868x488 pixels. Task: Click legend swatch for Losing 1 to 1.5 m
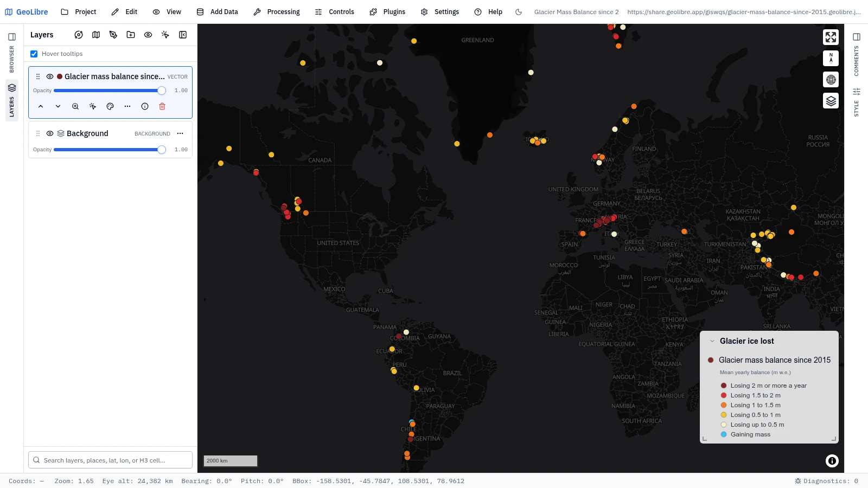[x=724, y=405]
